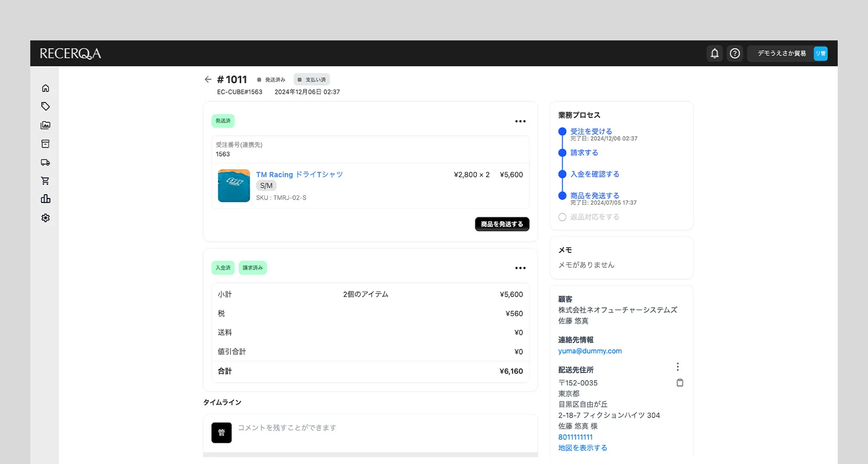The image size is (868, 464).
Task: Copy shipping address with clipboard icon
Action: (x=680, y=383)
